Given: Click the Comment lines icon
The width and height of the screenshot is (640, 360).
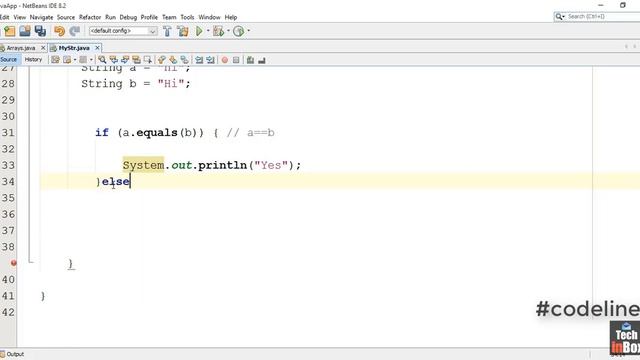Looking at the screenshot, I should (x=250, y=60).
